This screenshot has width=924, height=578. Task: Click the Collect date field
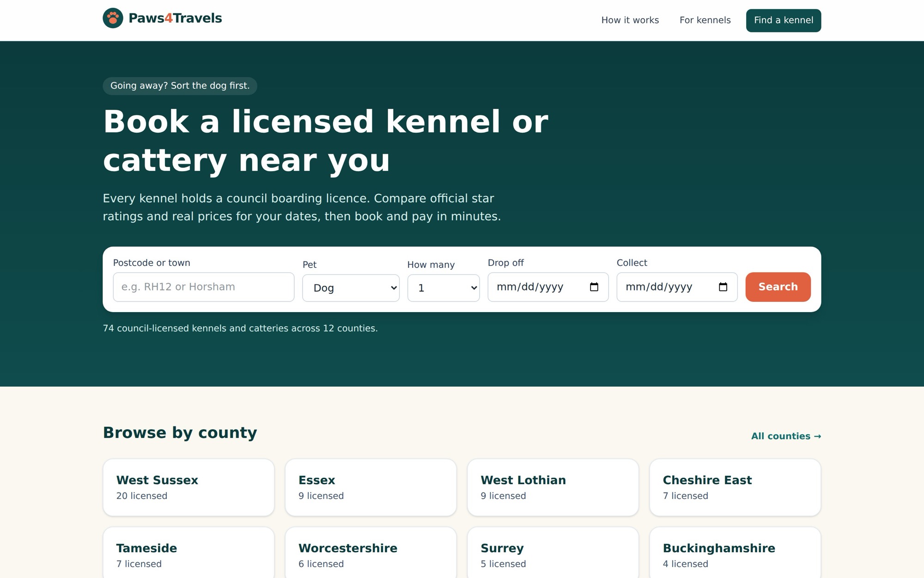click(677, 287)
